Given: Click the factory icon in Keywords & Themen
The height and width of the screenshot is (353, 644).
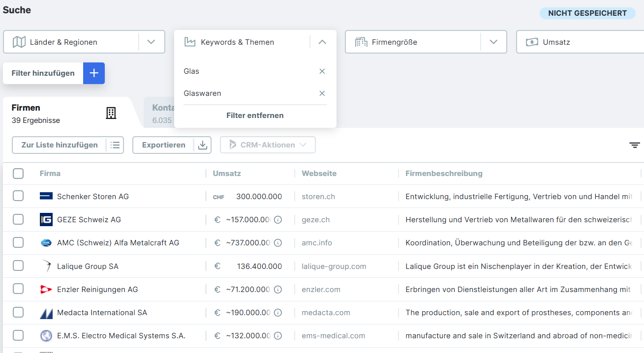Looking at the screenshot, I should tap(190, 42).
